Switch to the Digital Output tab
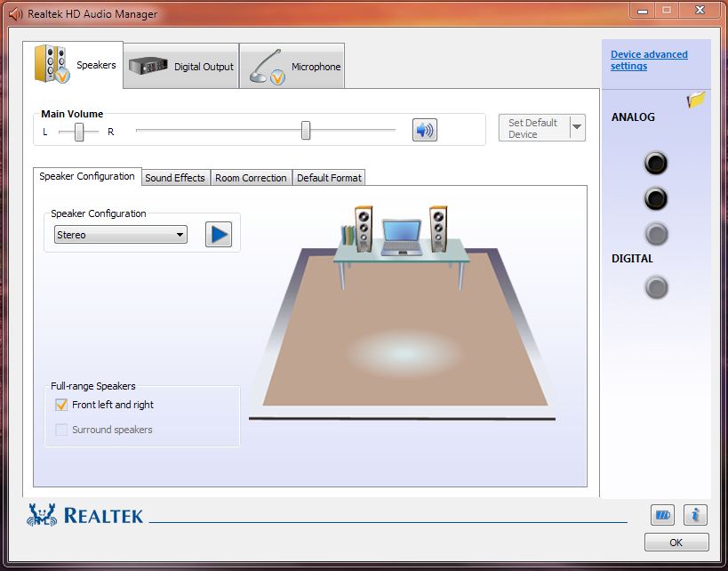 181,66
